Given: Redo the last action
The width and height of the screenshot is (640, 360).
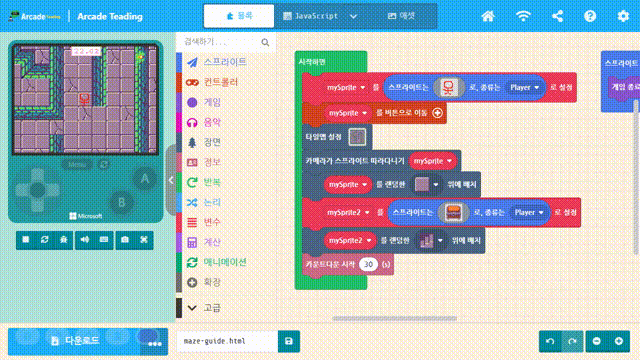Looking at the screenshot, I should (x=572, y=341).
